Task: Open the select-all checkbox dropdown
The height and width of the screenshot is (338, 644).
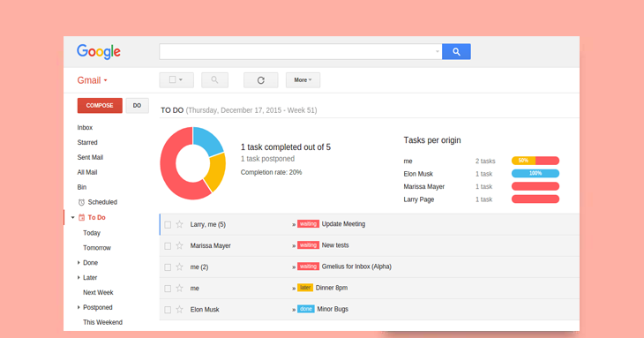Action: coord(176,80)
